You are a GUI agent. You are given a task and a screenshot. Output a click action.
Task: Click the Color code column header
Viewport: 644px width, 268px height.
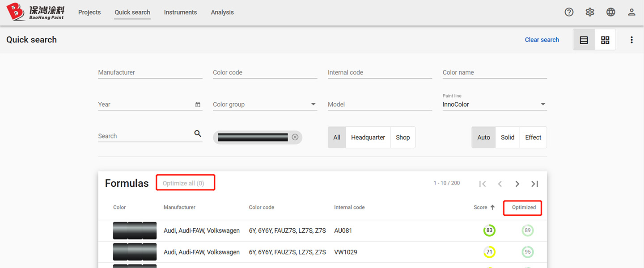click(262, 207)
